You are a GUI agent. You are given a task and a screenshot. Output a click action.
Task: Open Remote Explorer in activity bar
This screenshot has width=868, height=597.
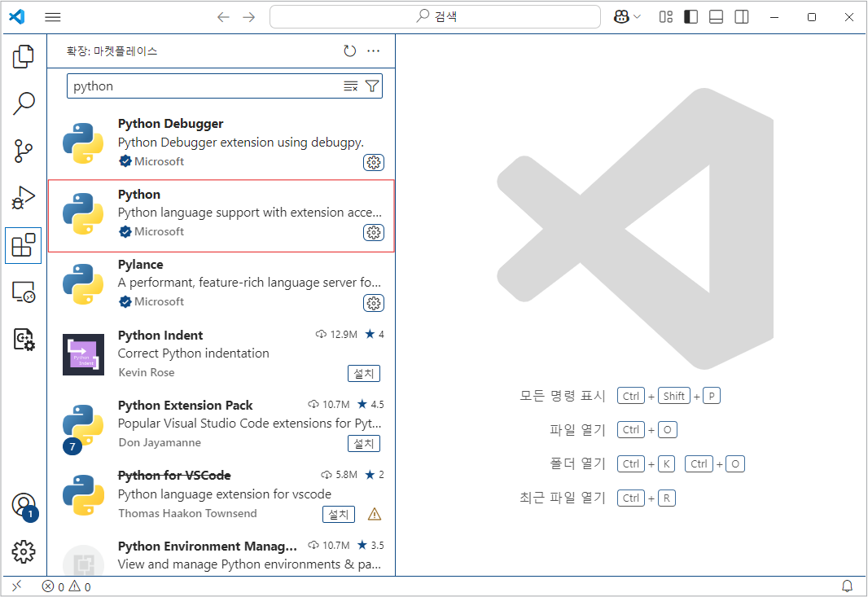pos(24,292)
